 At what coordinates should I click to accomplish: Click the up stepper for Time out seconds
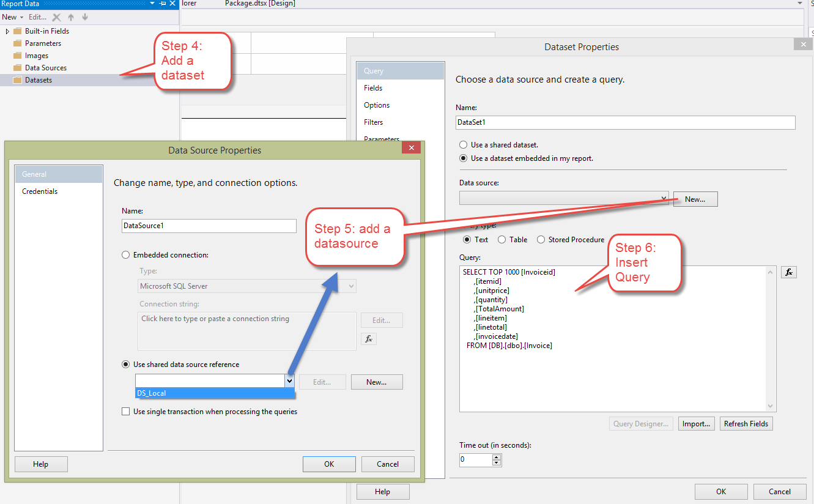click(497, 457)
